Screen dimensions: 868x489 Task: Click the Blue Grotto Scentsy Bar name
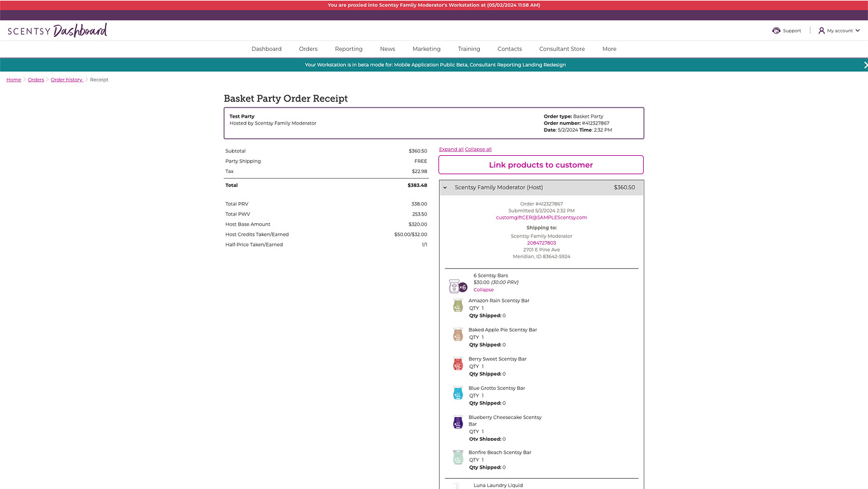[x=497, y=389]
